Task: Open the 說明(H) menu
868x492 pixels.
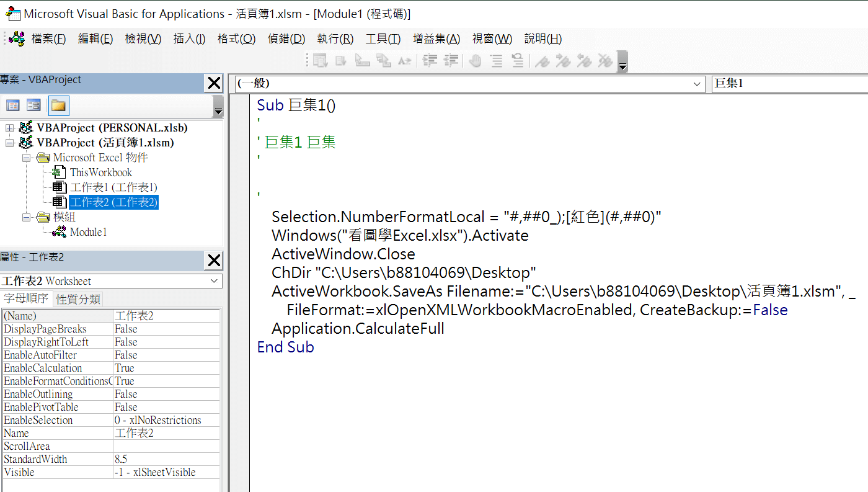Action: [543, 38]
